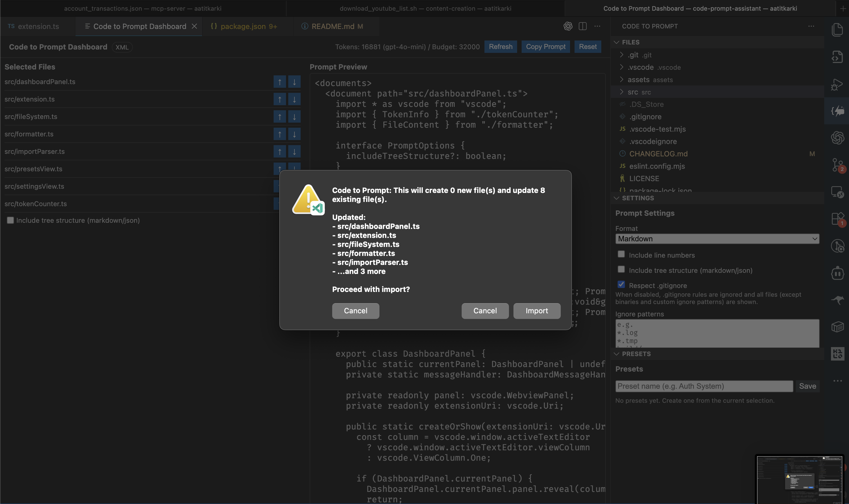Screen dimensions: 849x504
Task: Click the robot assistant icon in the activity bar
Action: pos(837,273)
